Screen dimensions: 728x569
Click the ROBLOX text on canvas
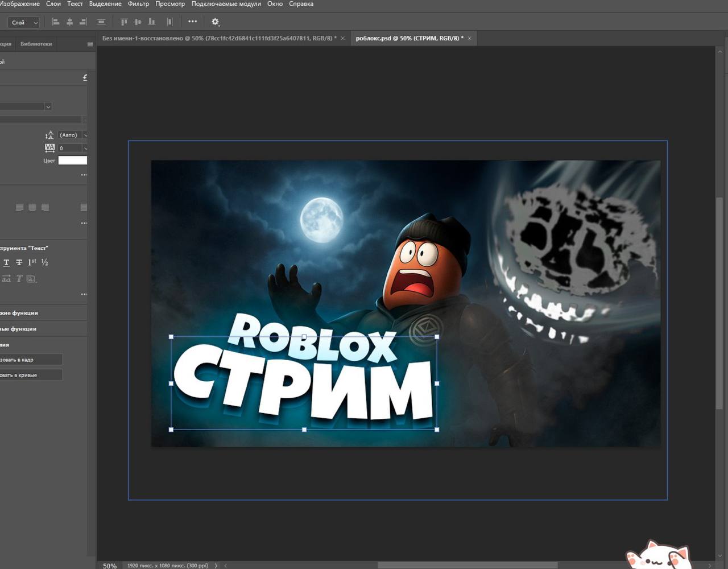coord(312,338)
